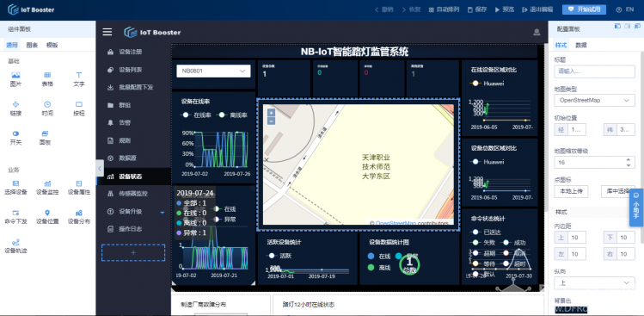The height and width of the screenshot is (316, 644).
Task: Switch to the 模板 tab
Action: [52, 46]
